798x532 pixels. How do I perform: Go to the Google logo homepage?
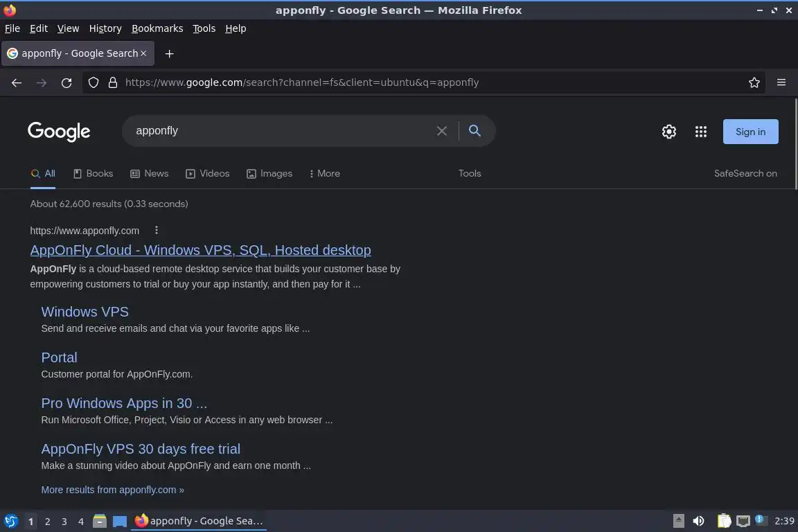pyautogui.click(x=59, y=132)
